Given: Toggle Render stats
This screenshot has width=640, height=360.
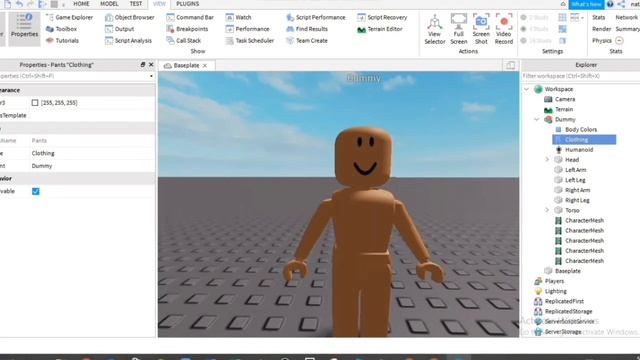Looking at the screenshot, I should 602,29.
